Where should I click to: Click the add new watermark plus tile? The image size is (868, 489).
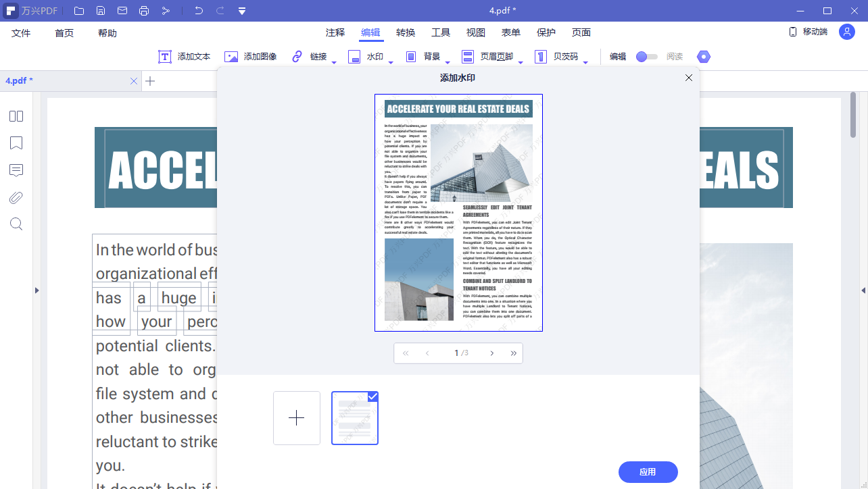(297, 418)
